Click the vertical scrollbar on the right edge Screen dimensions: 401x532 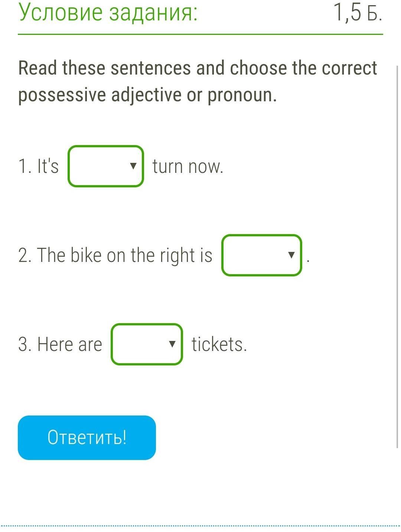click(x=398, y=257)
